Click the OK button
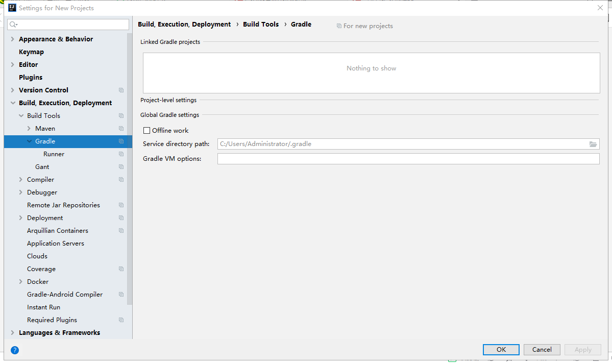Viewport: 612px width, 364px height. (501, 350)
